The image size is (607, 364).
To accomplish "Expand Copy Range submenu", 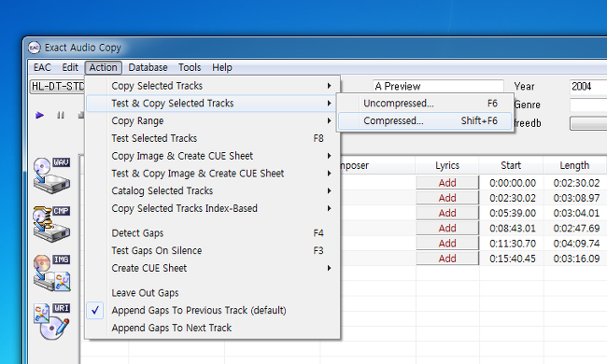I will 213,120.
